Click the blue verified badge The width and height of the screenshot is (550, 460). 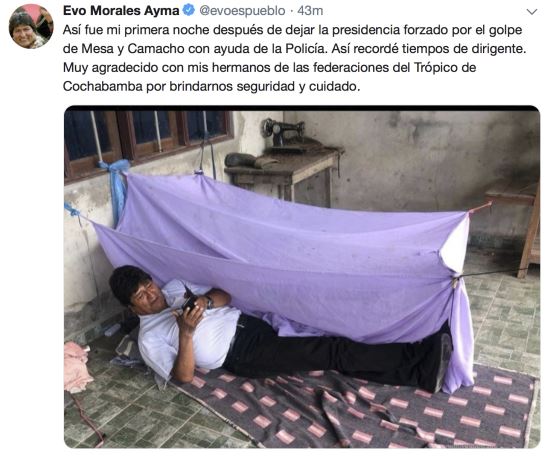tap(189, 11)
